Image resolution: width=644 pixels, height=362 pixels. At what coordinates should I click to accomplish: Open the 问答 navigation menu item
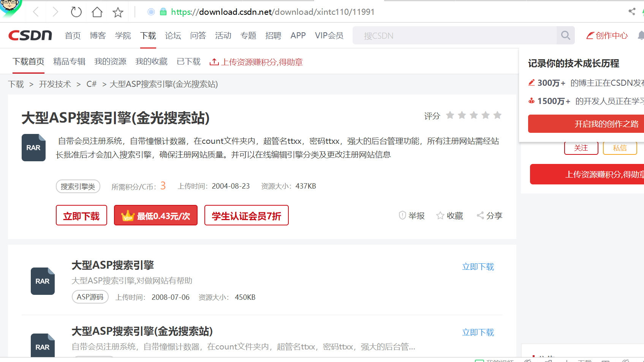tap(198, 35)
